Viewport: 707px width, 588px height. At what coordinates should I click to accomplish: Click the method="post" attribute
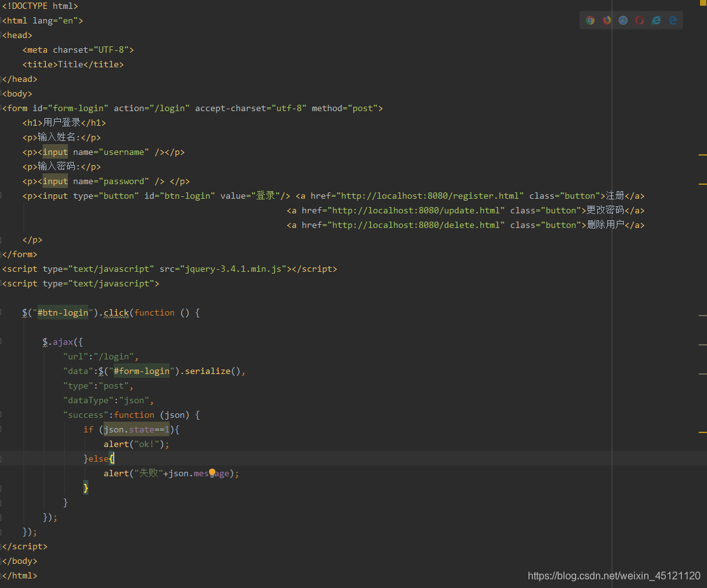(x=345, y=108)
